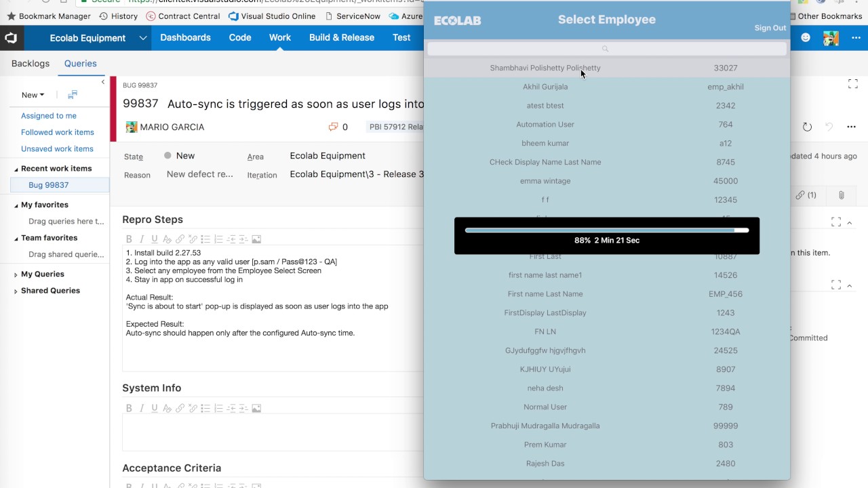
Task: Collapse the Team favorites tree section
Action: 16,239
